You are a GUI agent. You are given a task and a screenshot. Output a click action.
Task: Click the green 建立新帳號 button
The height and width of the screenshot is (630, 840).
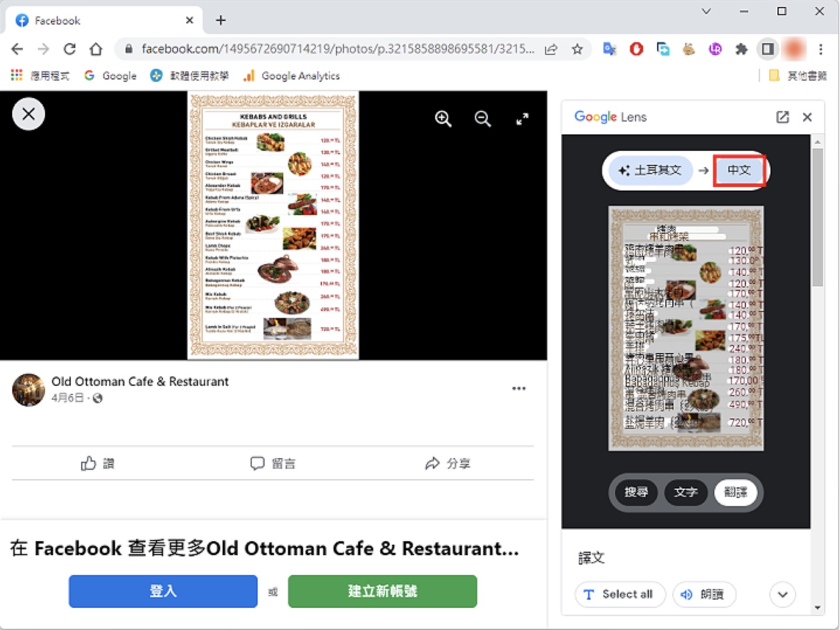pyautogui.click(x=383, y=591)
